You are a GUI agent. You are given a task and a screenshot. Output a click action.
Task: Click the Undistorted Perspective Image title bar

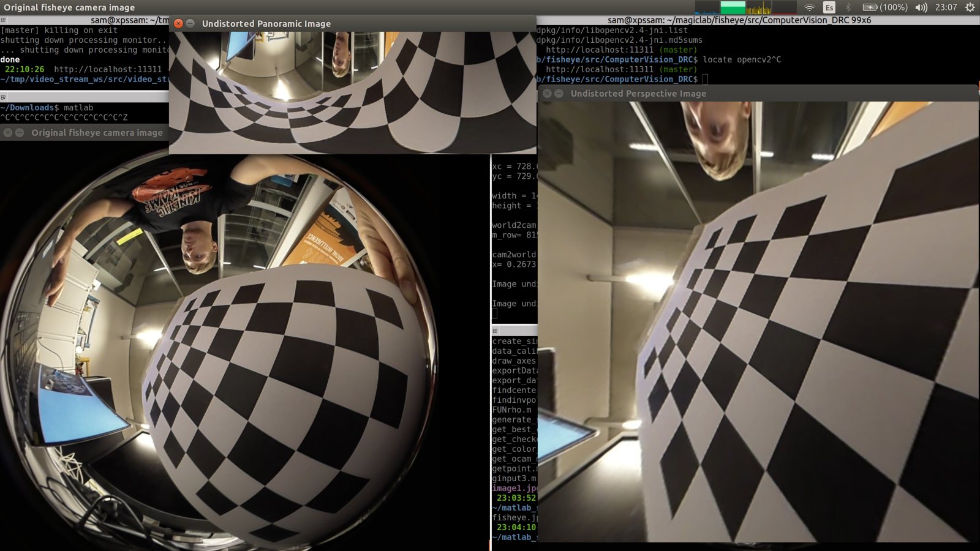[758, 94]
